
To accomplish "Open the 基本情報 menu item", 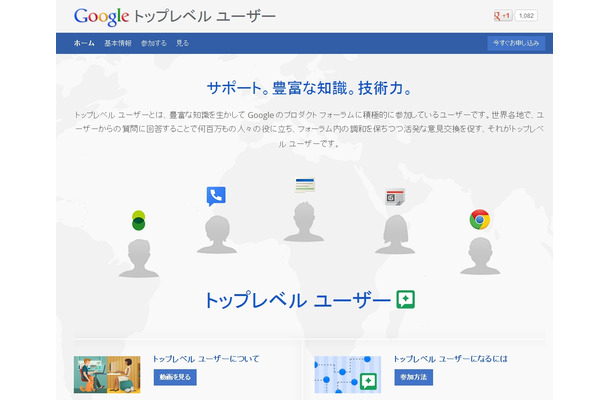I will click(x=118, y=43).
